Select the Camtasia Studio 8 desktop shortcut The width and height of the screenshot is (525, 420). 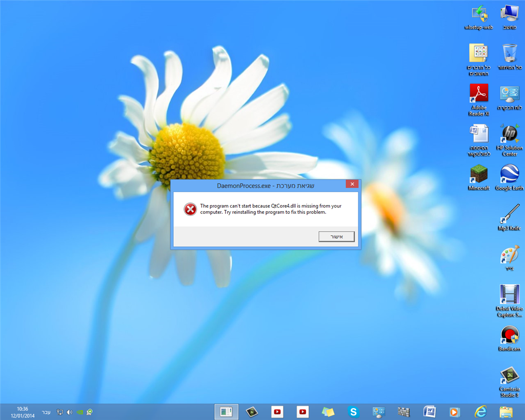tap(510, 382)
